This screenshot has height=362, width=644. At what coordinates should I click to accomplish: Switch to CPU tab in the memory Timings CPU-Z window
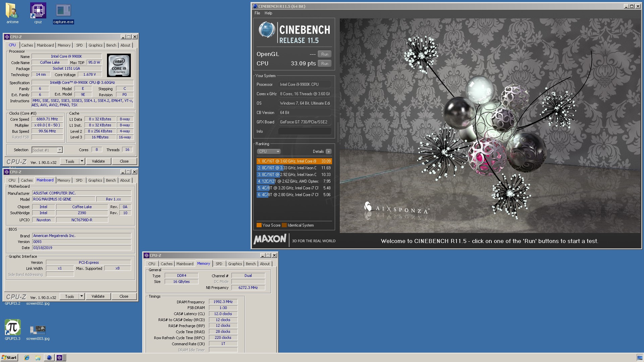[x=152, y=264]
